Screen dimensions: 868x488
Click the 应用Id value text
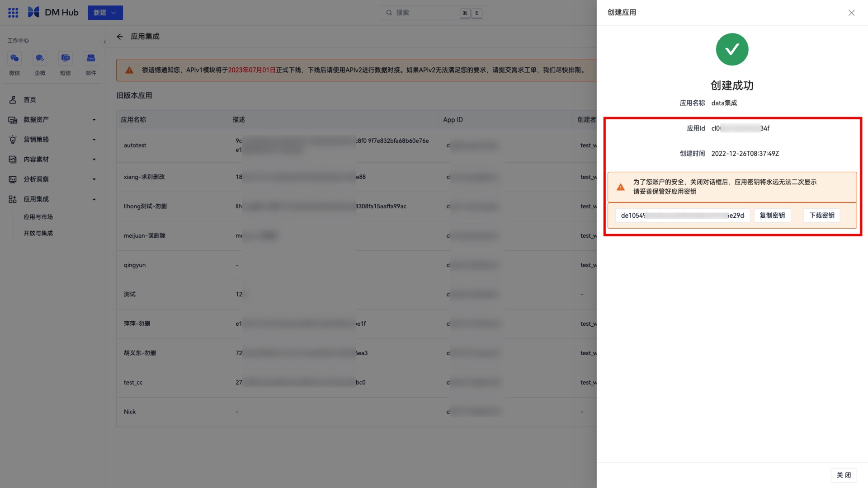pyautogui.click(x=741, y=128)
